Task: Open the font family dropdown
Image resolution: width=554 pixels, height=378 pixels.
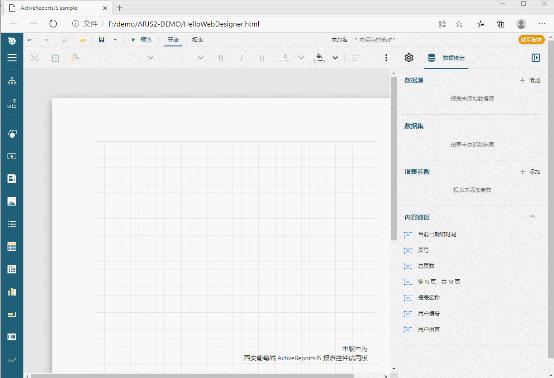Action: click(151, 58)
